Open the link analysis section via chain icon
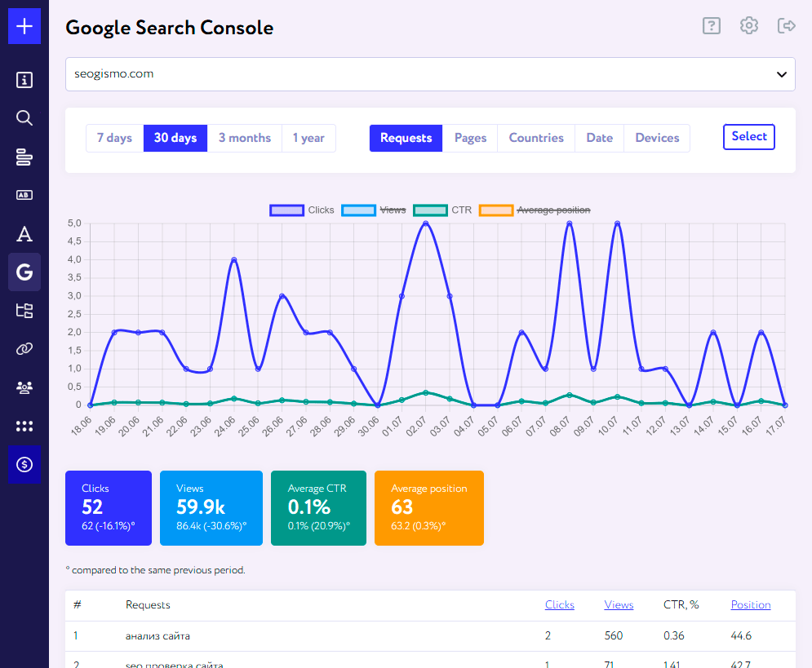 (24, 348)
